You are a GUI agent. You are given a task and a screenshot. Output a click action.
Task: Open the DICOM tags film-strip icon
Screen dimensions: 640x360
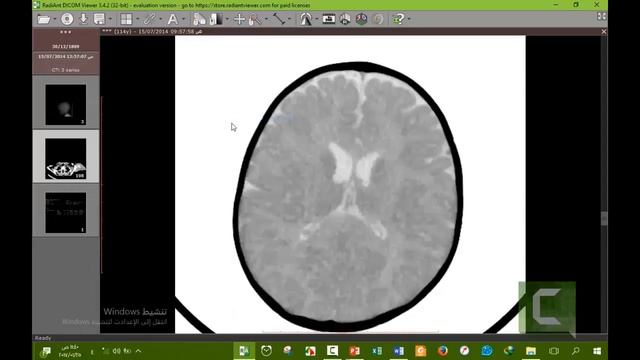329,19
